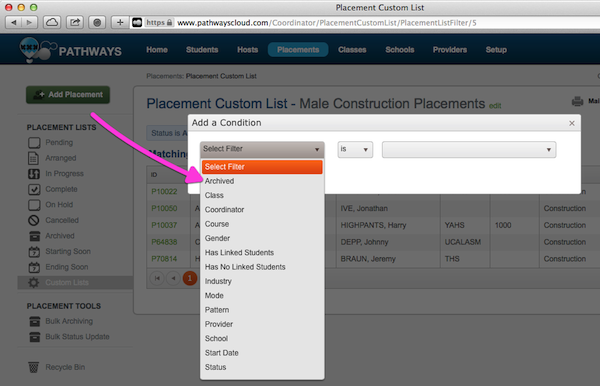This screenshot has width=600, height=386.
Task: Click the Add Placement button
Action: coord(68,95)
